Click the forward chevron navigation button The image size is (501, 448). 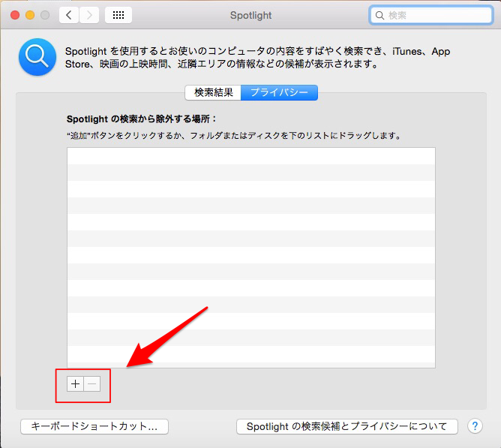click(x=89, y=15)
